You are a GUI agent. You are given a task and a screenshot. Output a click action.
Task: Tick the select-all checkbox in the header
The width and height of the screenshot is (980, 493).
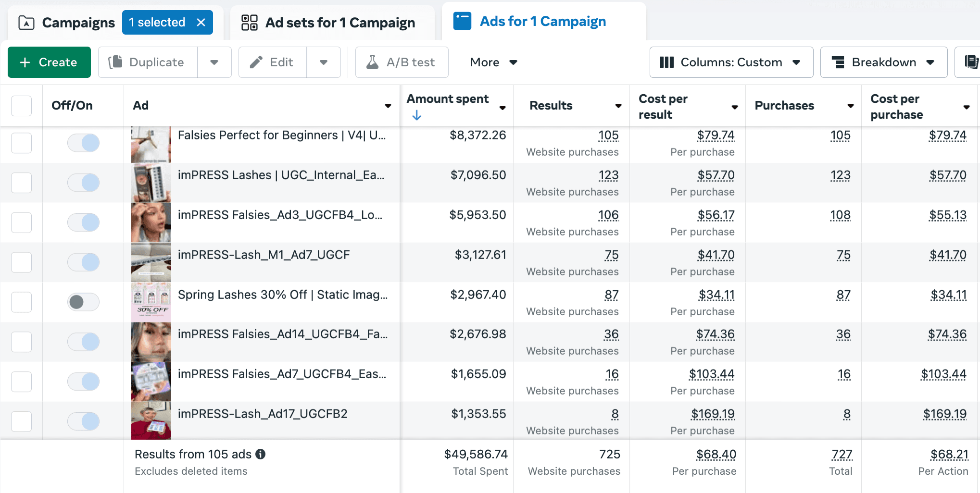click(21, 106)
